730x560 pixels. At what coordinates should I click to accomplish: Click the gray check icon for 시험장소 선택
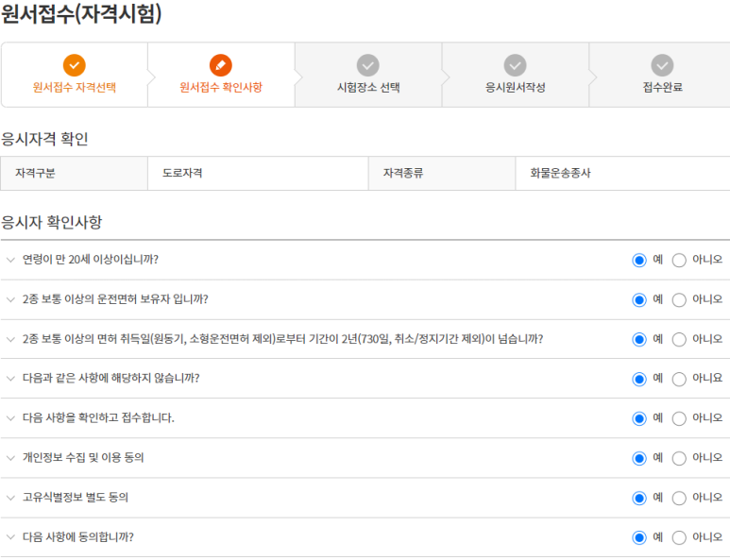click(367, 65)
